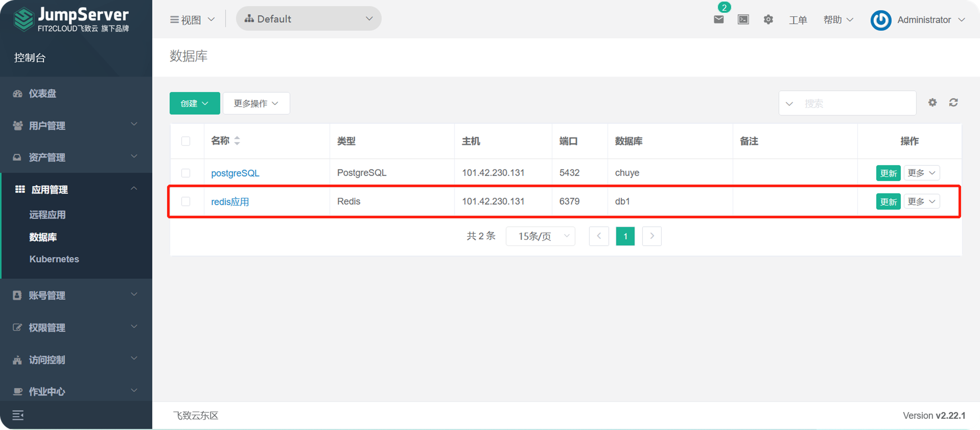Refresh the database table list

pos(953,102)
